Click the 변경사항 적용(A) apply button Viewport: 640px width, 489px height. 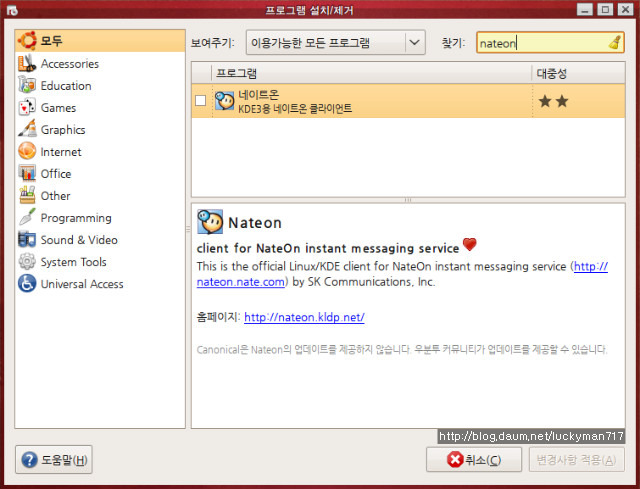577,460
